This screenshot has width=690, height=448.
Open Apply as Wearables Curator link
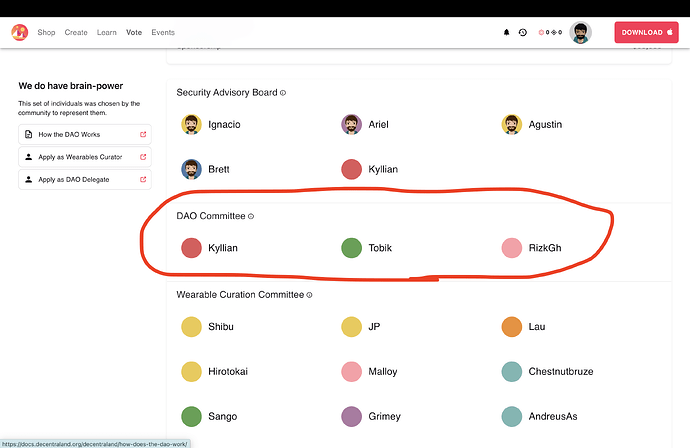click(85, 157)
